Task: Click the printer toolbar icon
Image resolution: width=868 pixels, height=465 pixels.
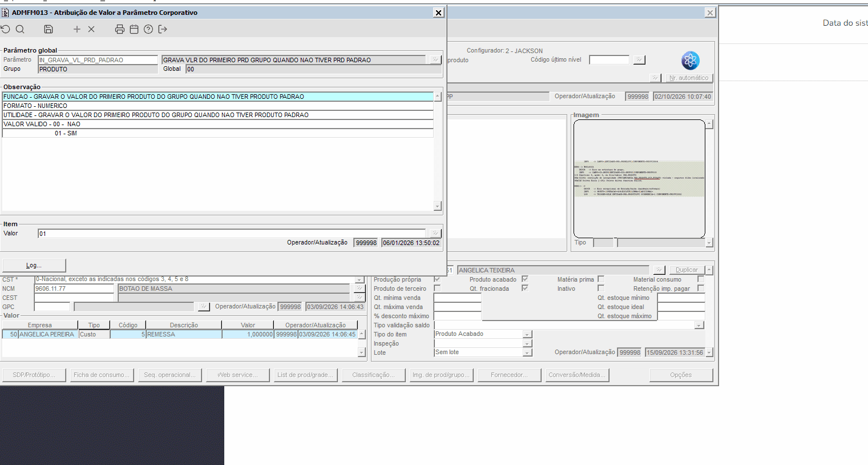Action: (120, 29)
